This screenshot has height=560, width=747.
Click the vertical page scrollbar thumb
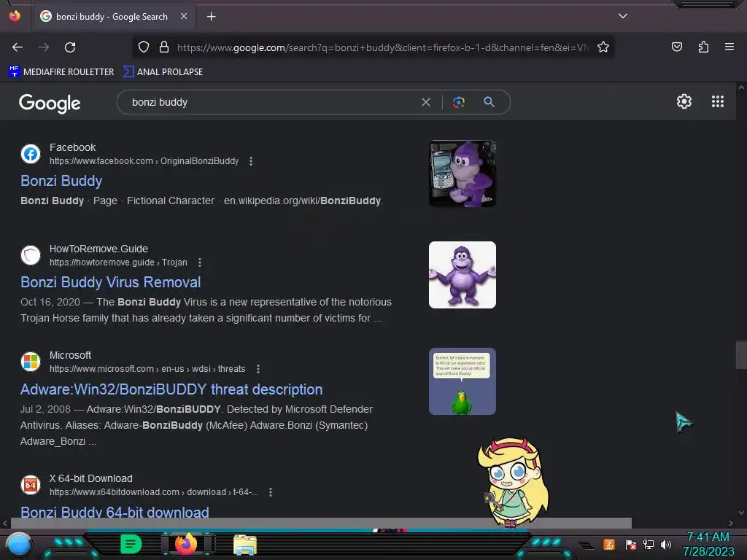741,355
